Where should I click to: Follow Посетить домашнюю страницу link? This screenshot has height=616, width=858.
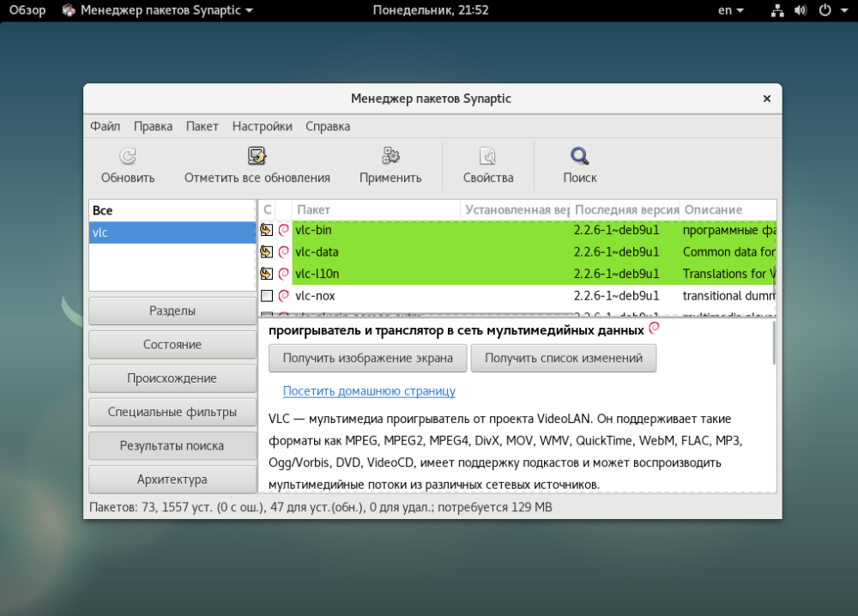(369, 391)
